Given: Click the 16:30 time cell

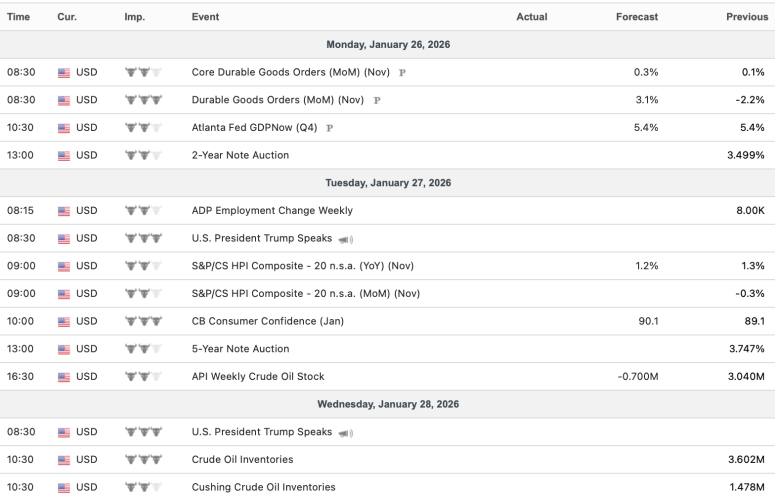Looking at the screenshot, I should (20, 376).
